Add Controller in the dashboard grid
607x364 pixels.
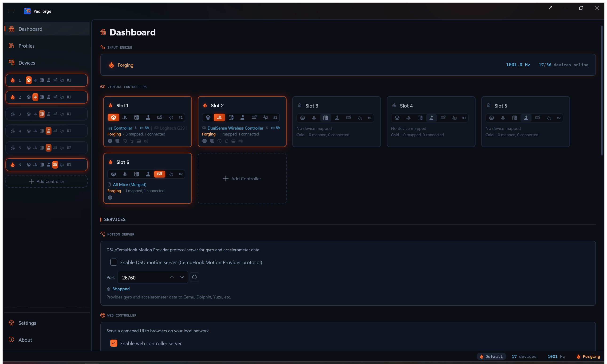point(242,178)
